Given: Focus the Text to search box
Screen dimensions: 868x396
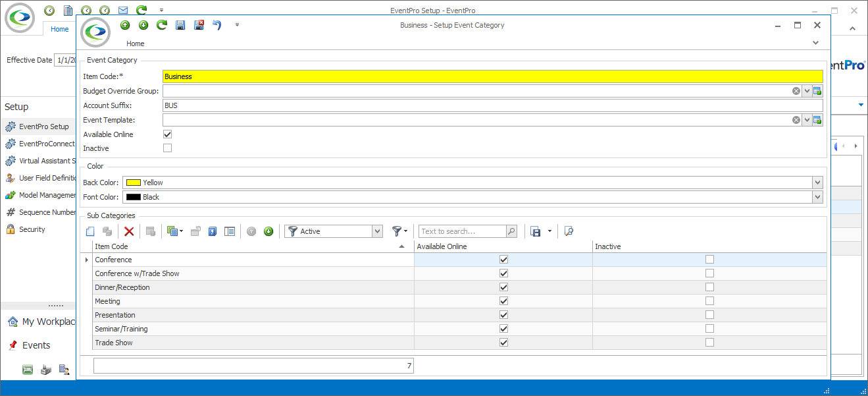Looking at the screenshot, I should pyautogui.click(x=462, y=231).
